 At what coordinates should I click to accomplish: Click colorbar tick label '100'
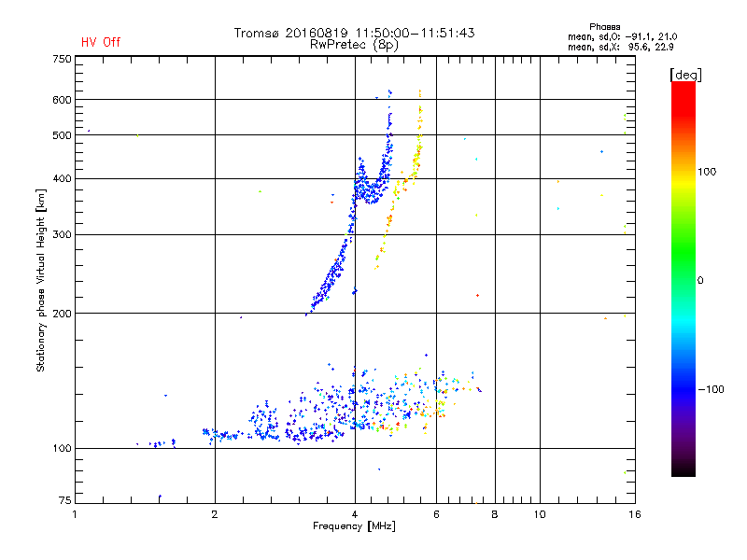click(x=707, y=172)
